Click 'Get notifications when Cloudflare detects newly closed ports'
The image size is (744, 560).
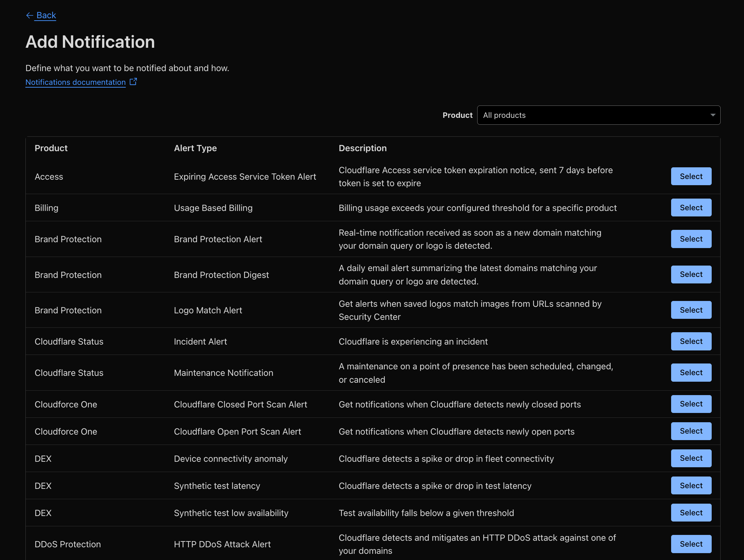460,404
